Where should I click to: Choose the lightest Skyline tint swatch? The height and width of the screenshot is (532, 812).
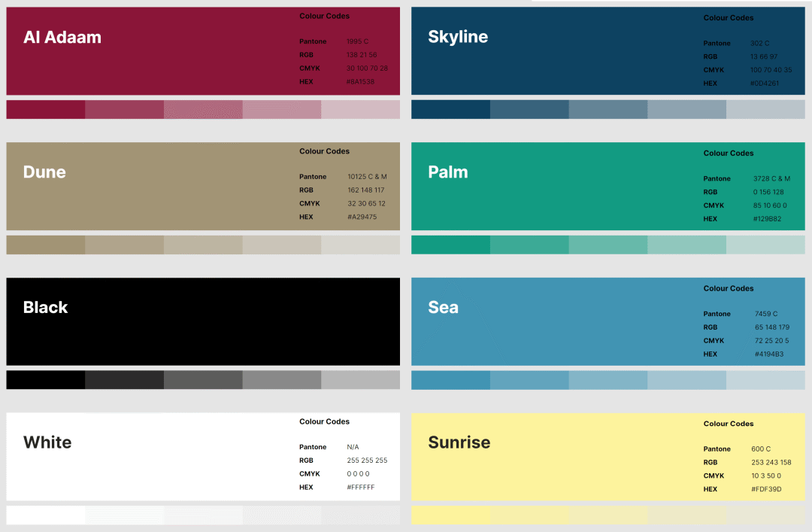765,110
